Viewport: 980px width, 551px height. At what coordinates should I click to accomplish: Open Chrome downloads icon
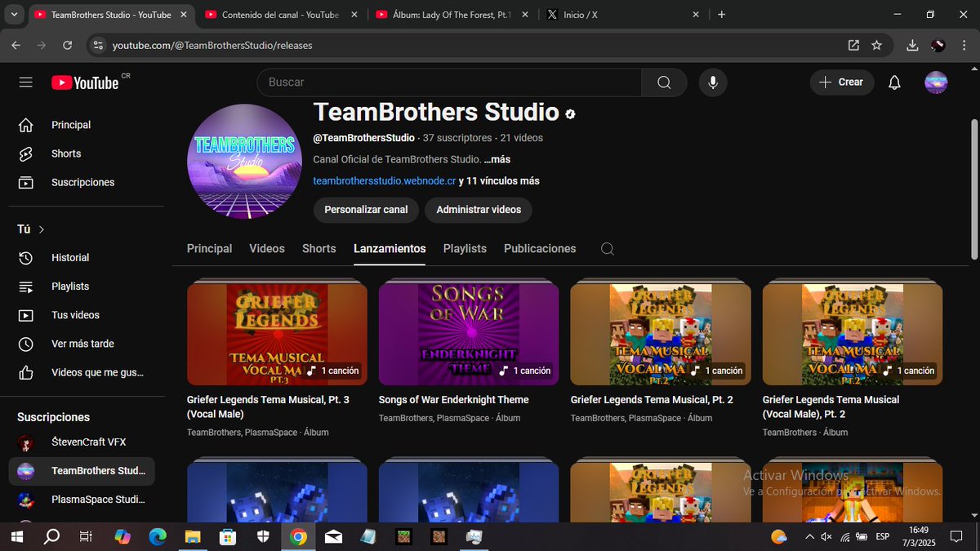tap(913, 46)
